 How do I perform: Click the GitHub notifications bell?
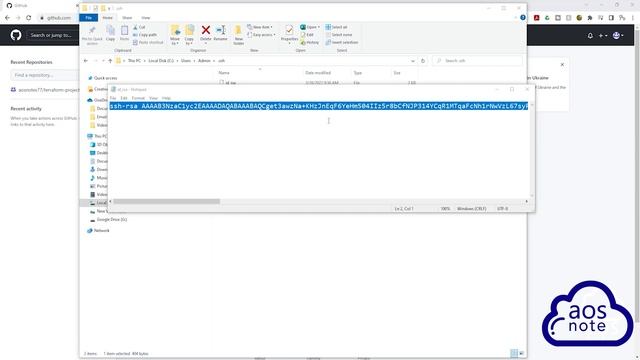[x=590, y=36]
